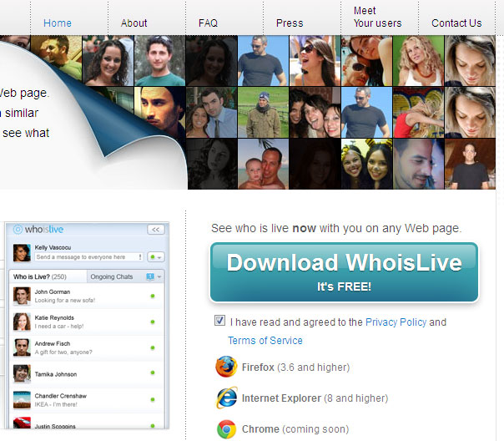Screen dimensions: 504x441
Task: Select the Who is Live? tab
Action: 48,276
